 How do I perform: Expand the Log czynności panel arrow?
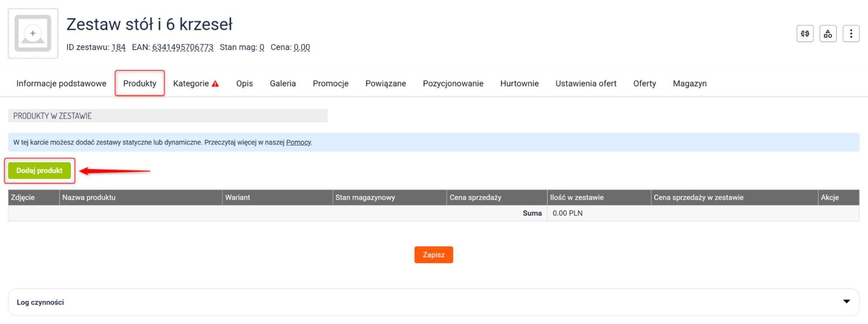tap(846, 301)
